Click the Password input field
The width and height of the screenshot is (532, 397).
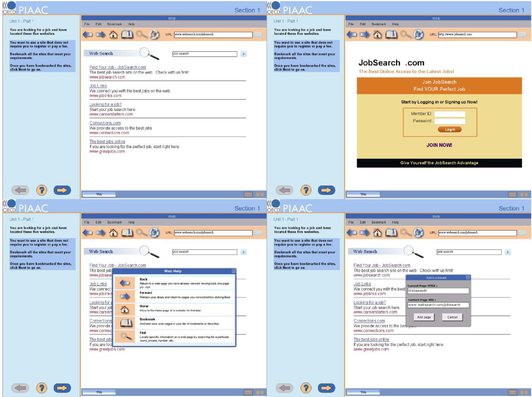449,121
